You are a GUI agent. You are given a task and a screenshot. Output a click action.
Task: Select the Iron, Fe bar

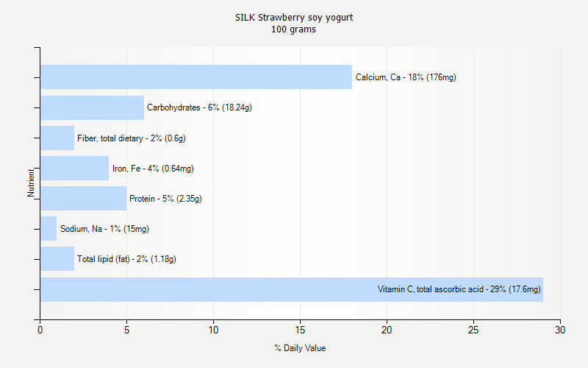pyautogui.click(x=75, y=169)
